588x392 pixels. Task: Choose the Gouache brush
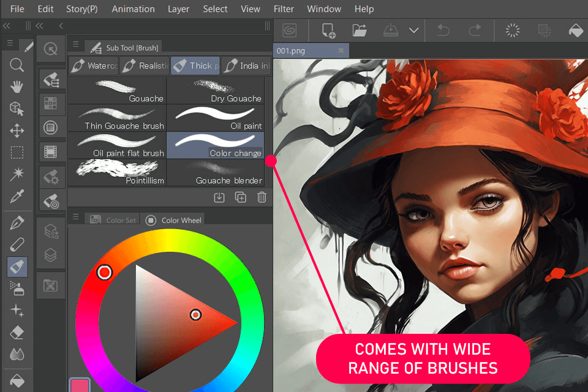117,91
